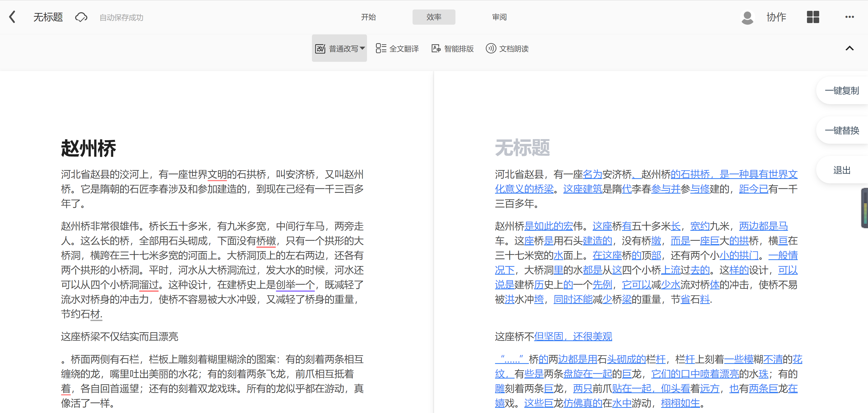Switch to the 审阅 tab
Image resolution: width=868 pixels, height=413 pixels.
point(499,17)
